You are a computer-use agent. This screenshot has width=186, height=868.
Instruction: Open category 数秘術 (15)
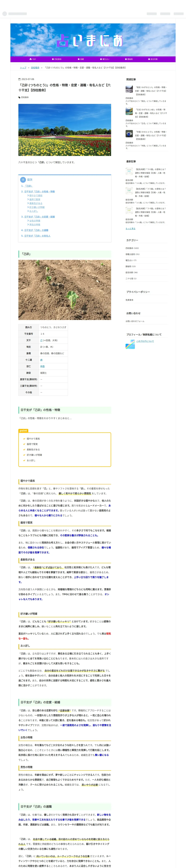click(x=131, y=266)
